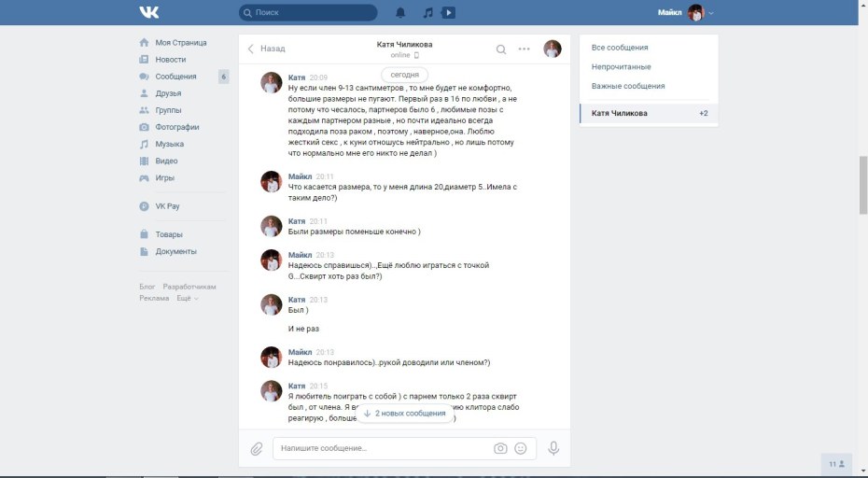Switch to the Непрочитанные messages filter
Viewport: 868px width, 478px height.
pos(622,67)
